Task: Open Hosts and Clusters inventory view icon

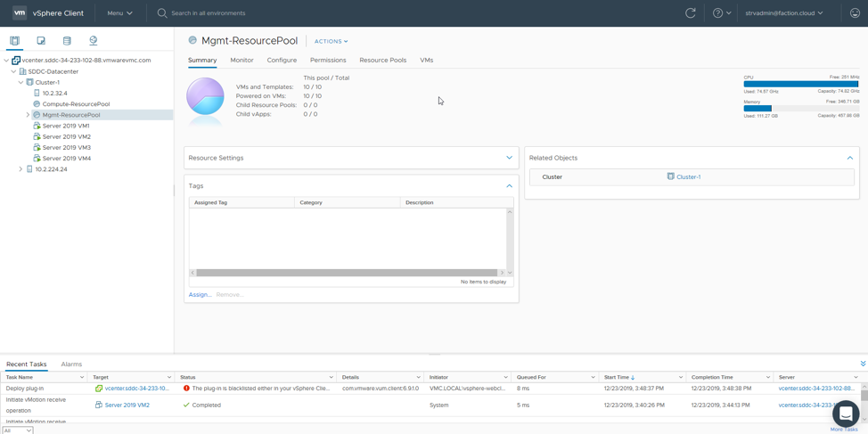Action: (x=14, y=41)
